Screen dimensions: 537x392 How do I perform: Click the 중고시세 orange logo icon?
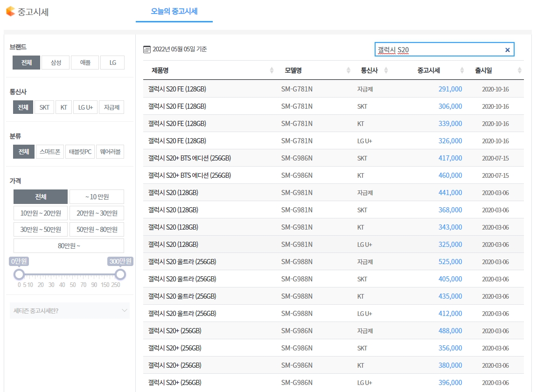11,11
